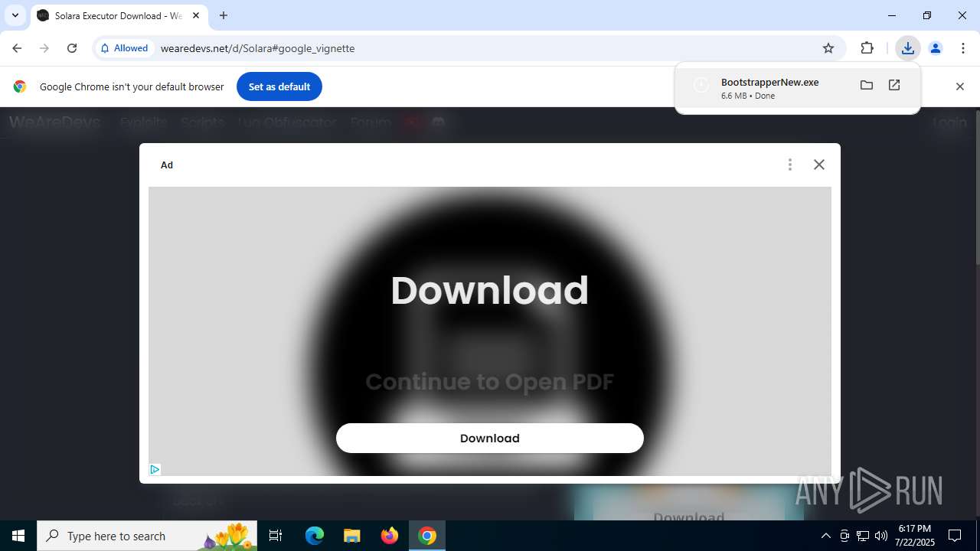Launch Firefox from the taskbar
This screenshot has height=551, width=980.
tap(390, 536)
